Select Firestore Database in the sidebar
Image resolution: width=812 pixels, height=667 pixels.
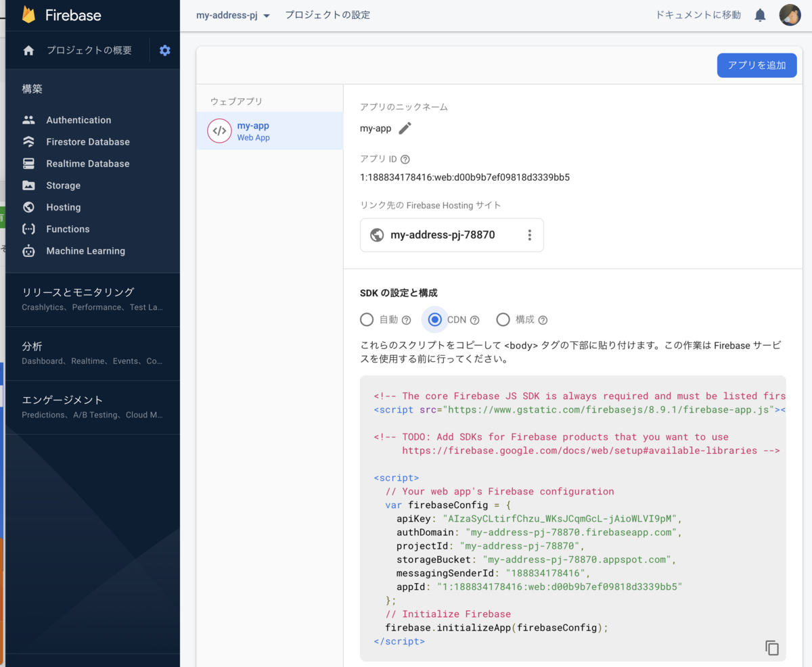coord(87,141)
